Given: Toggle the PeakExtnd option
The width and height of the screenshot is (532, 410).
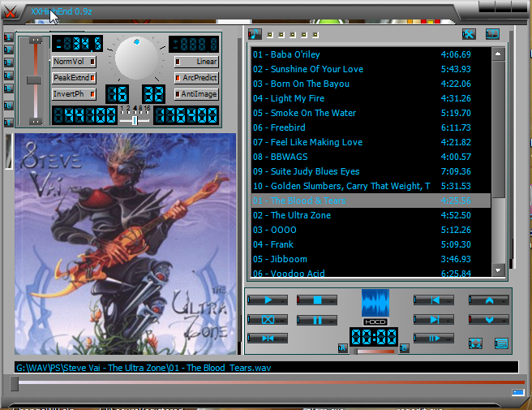Looking at the screenshot, I should point(74,78).
